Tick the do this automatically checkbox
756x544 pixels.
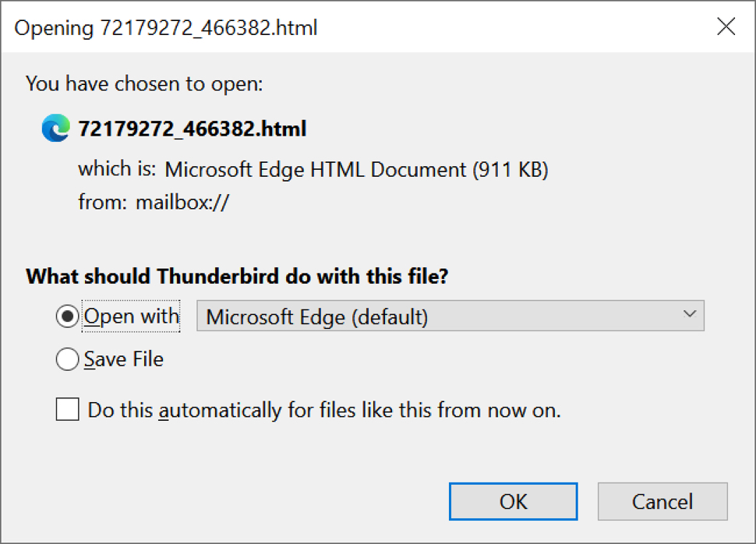click(x=68, y=409)
